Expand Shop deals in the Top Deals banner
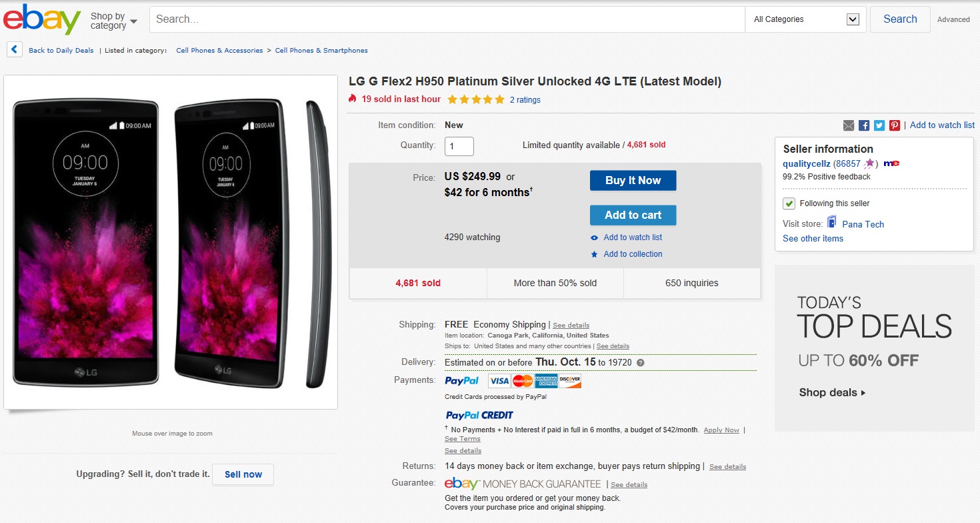This screenshot has height=523, width=980. [832, 392]
